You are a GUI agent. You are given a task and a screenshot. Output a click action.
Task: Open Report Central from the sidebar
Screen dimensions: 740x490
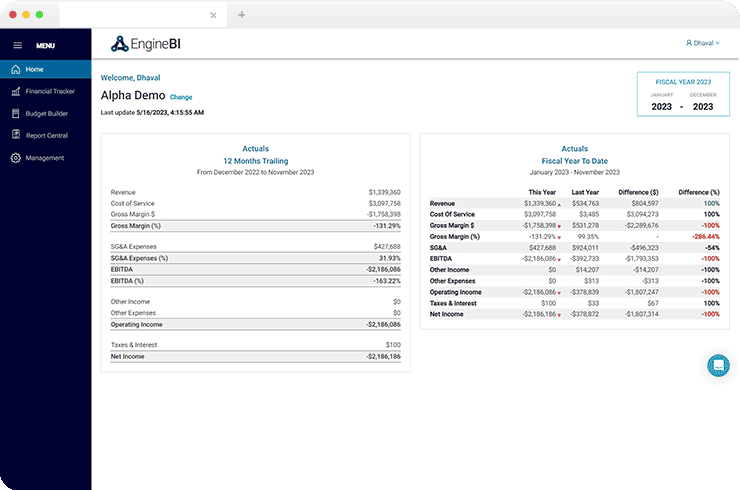point(46,135)
